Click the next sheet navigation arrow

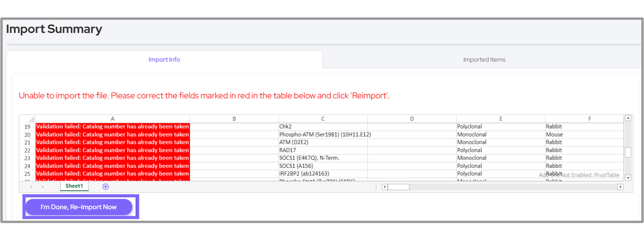[x=43, y=187]
